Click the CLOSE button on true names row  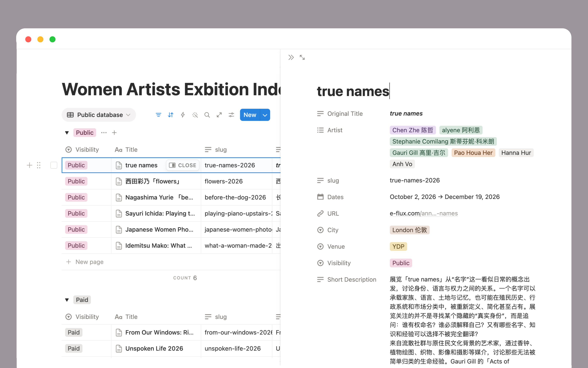click(183, 165)
